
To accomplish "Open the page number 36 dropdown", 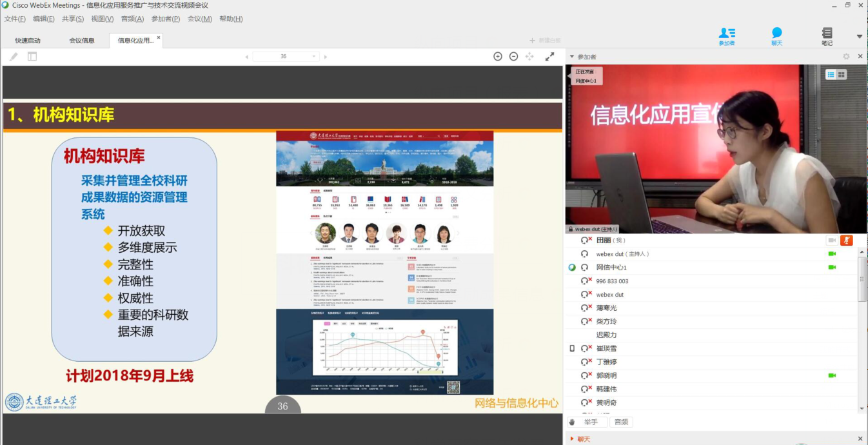I will (315, 57).
